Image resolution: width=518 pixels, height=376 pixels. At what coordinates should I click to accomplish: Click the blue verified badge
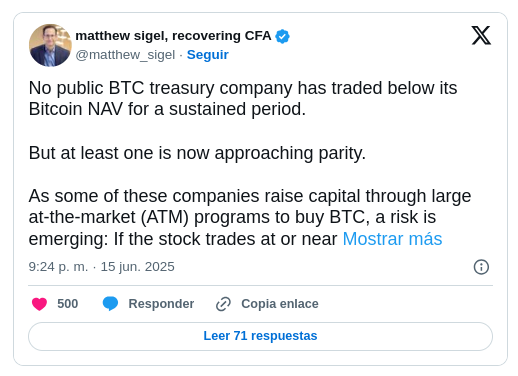click(282, 36)
